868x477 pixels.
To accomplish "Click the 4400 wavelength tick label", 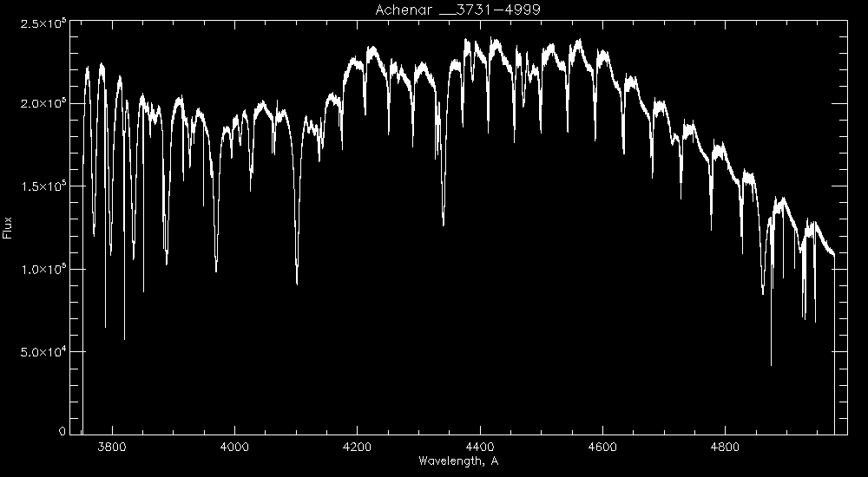I will point(480,447).
